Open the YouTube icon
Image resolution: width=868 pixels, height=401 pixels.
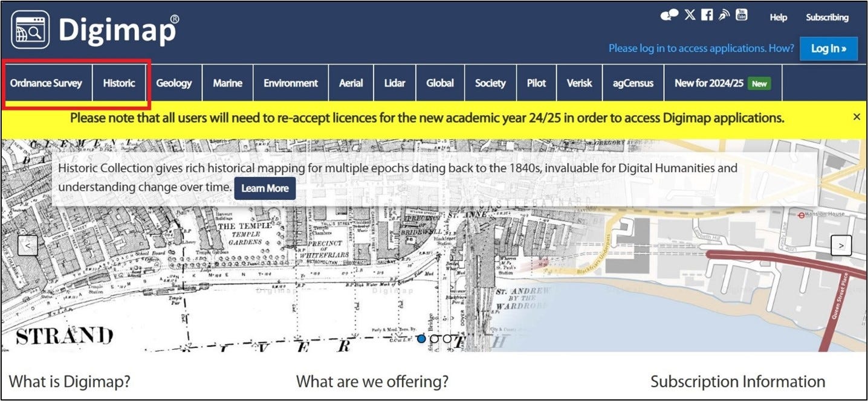(x=741, y=14)
